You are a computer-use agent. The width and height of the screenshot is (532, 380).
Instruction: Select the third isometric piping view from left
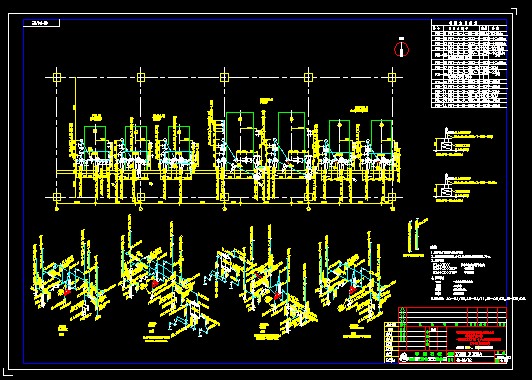point(261,282)
